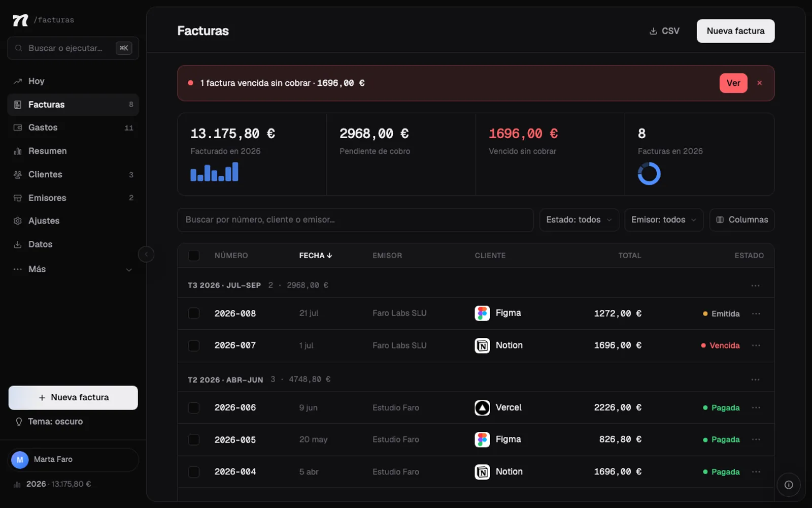Open row actions for invoice 2026-004
812x508 pixels.
tap(756, 471)
